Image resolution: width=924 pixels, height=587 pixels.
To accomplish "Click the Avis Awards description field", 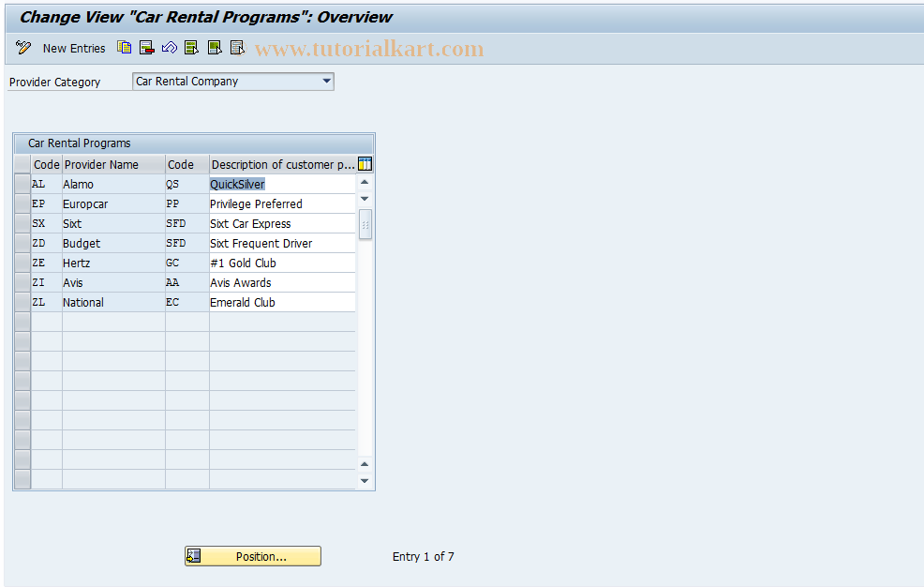I will pos(282,282).
